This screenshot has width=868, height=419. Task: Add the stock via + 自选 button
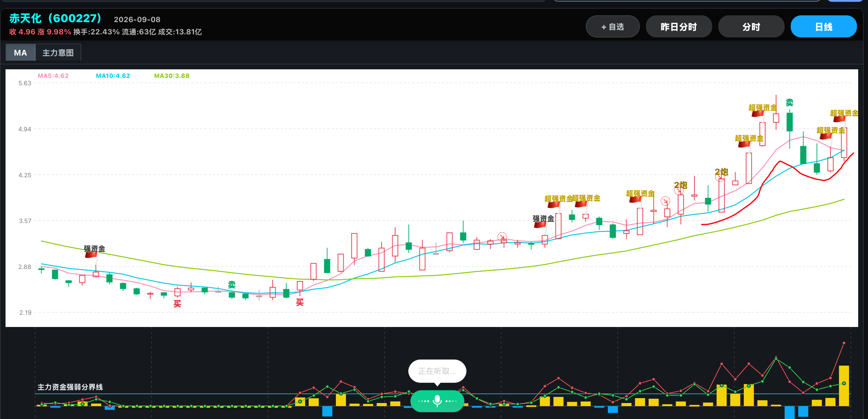(x=612, y=27)
